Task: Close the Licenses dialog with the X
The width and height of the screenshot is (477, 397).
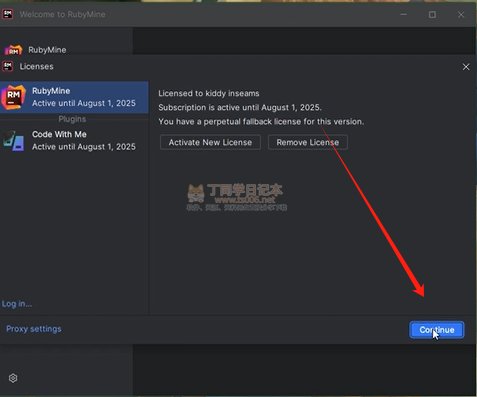Action: pyautogui.click(x=466, y=67)
